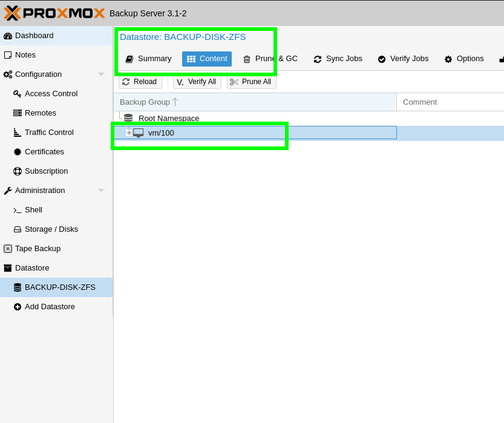
Task: Collapse the Administration section arrow
Action: [x=101, y=191]
